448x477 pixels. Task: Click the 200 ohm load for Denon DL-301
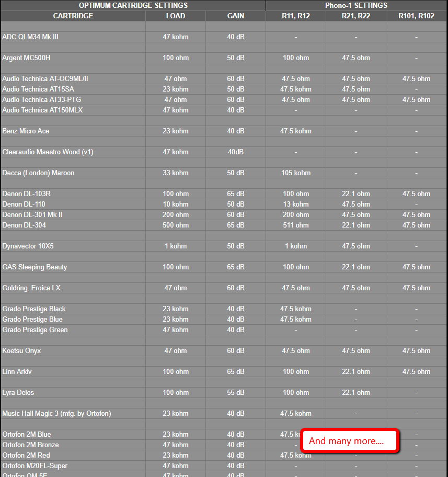(176, 215)
